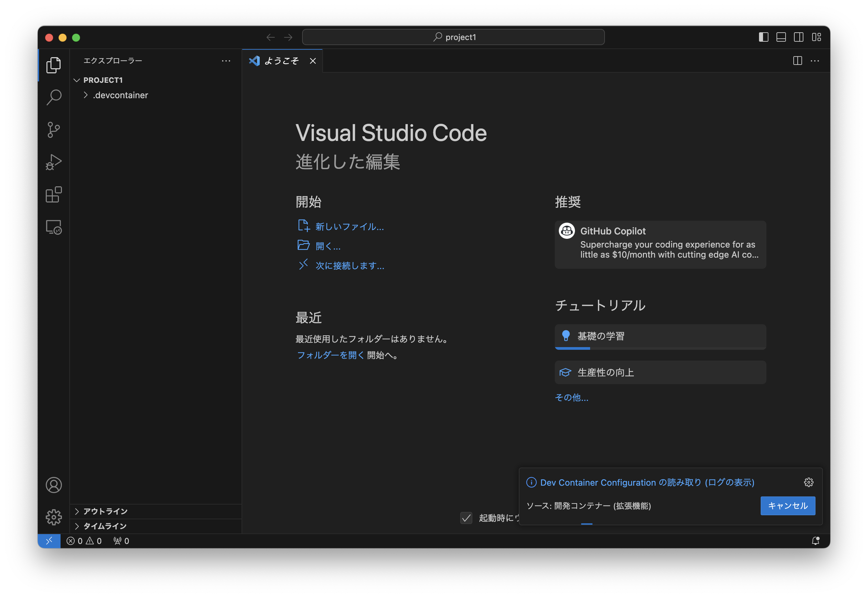The height and width of the screenshot is (598, 868).
Task: Open the explorer's more actions menu
Action: (226, 61)
